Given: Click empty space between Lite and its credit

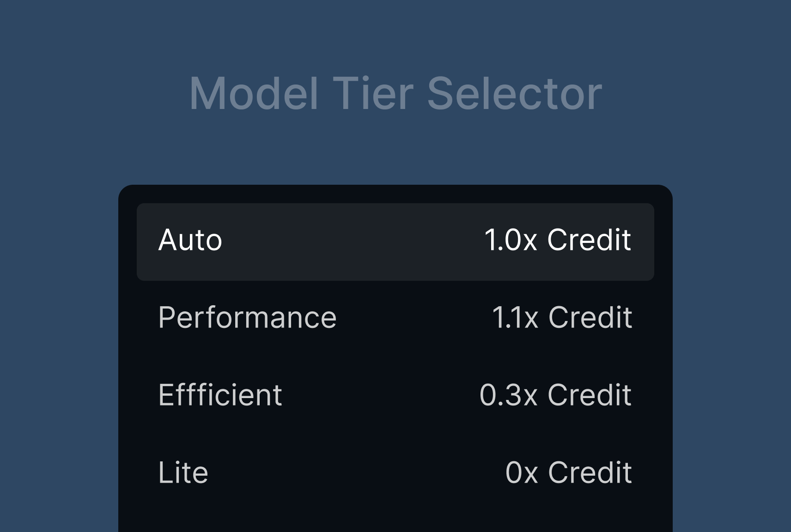Looking at the screenshot, I should coord(356,473).
